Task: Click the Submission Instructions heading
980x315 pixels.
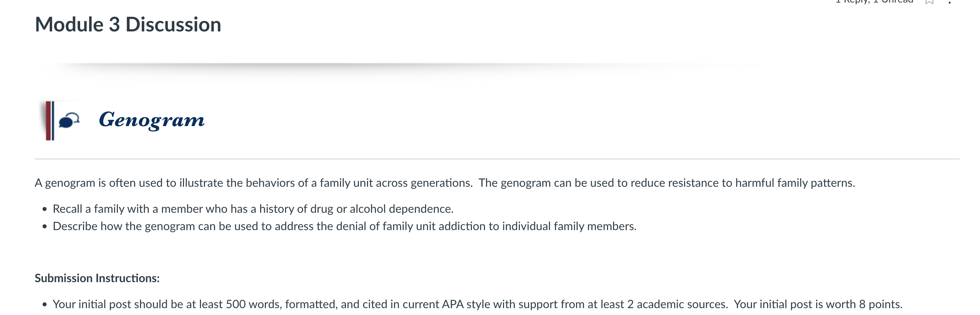Action: point(97,278)
